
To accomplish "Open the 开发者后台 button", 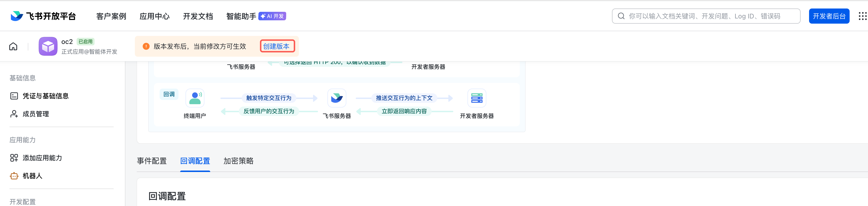I will click(x=829, y=16).
